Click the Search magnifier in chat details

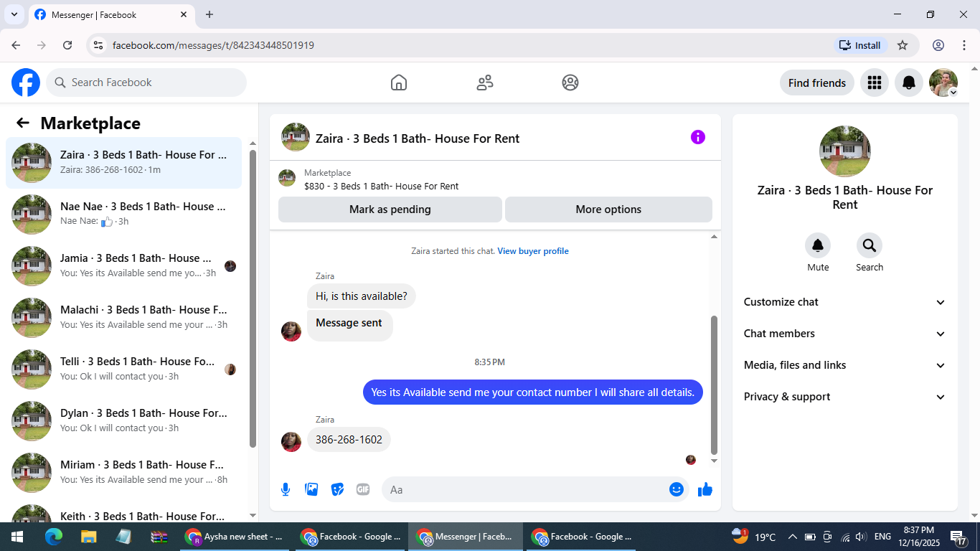(x=870, y=246)
